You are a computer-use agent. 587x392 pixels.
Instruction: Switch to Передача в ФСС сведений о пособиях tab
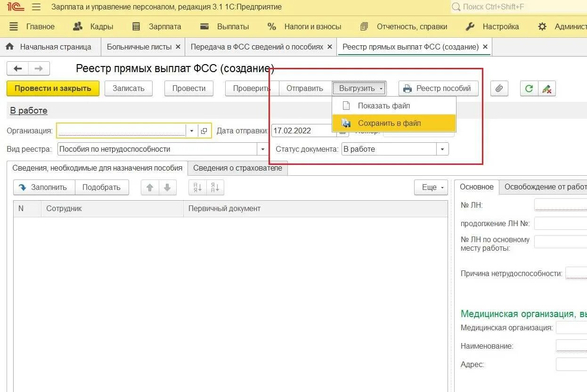coord(257,47)
